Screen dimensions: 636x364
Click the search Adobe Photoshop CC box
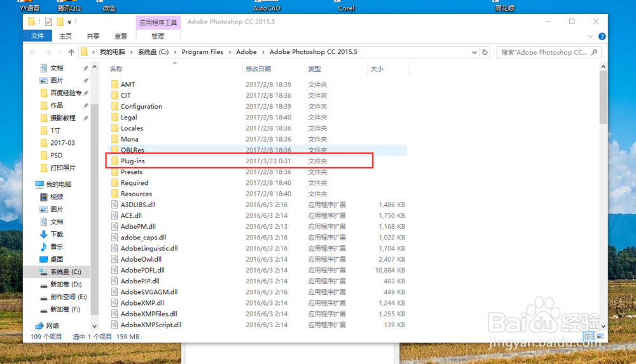pyautogui.click(x=549, y=52)
